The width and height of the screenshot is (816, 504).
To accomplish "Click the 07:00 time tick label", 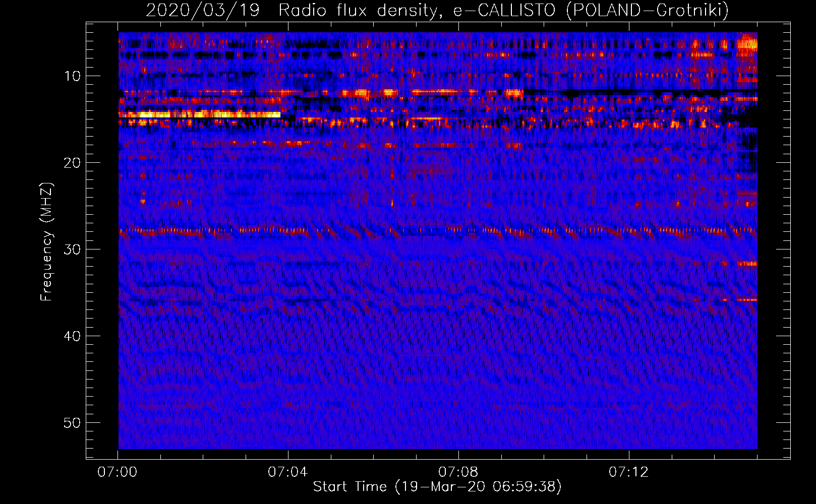I will pos(118,472).
